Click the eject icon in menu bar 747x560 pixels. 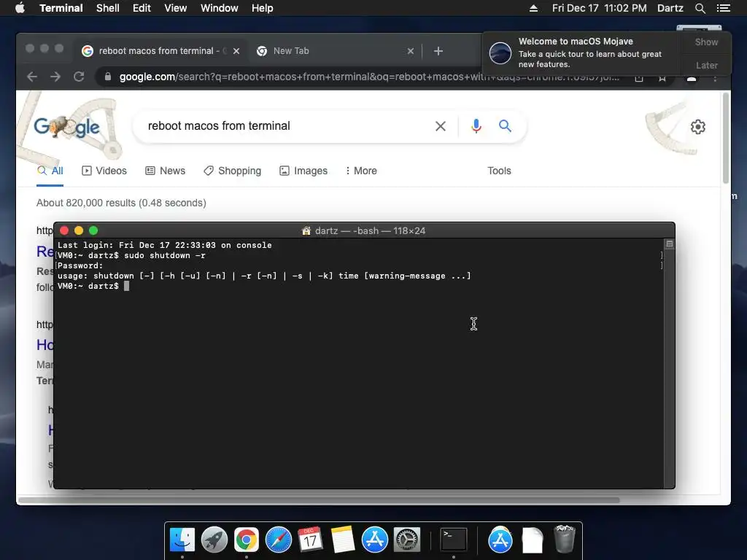coord(533,8)
